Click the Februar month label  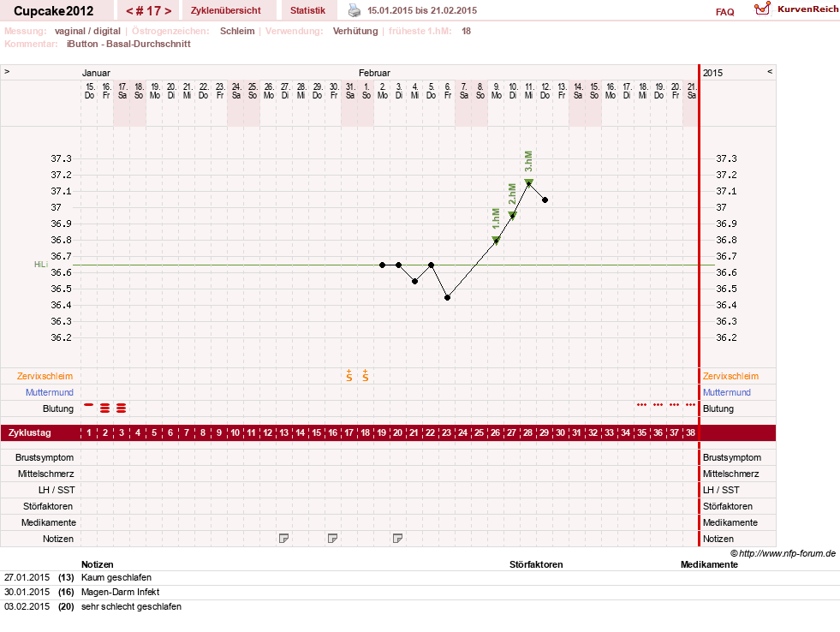coord(374,73)
